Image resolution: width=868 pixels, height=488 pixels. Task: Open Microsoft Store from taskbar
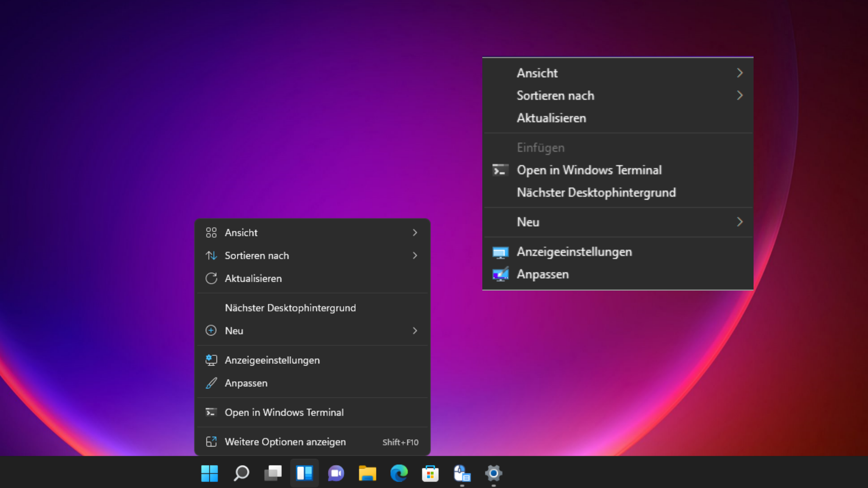pyautogui.click(x=430, y=473)
